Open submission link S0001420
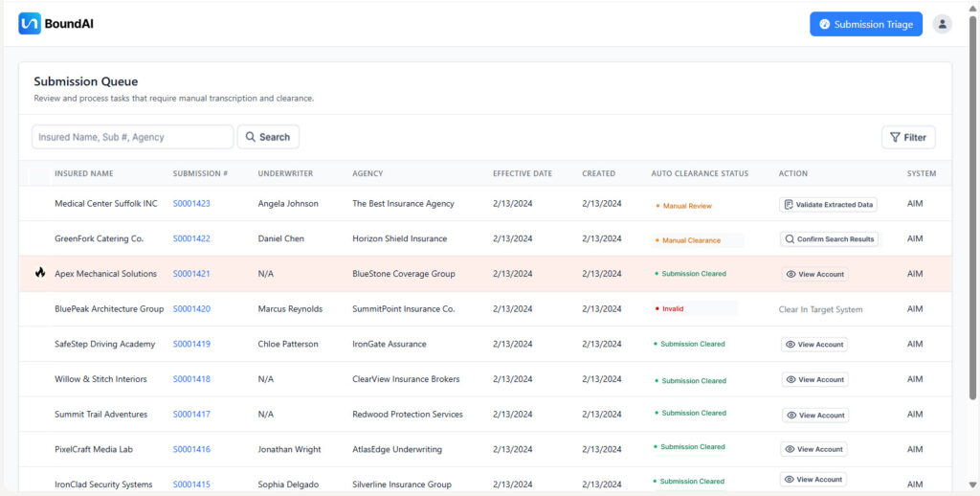980x496 pixels. (x=191, y=309)
